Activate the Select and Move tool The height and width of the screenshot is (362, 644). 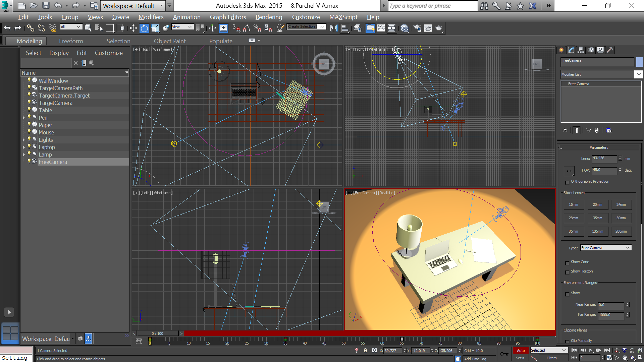133,28
